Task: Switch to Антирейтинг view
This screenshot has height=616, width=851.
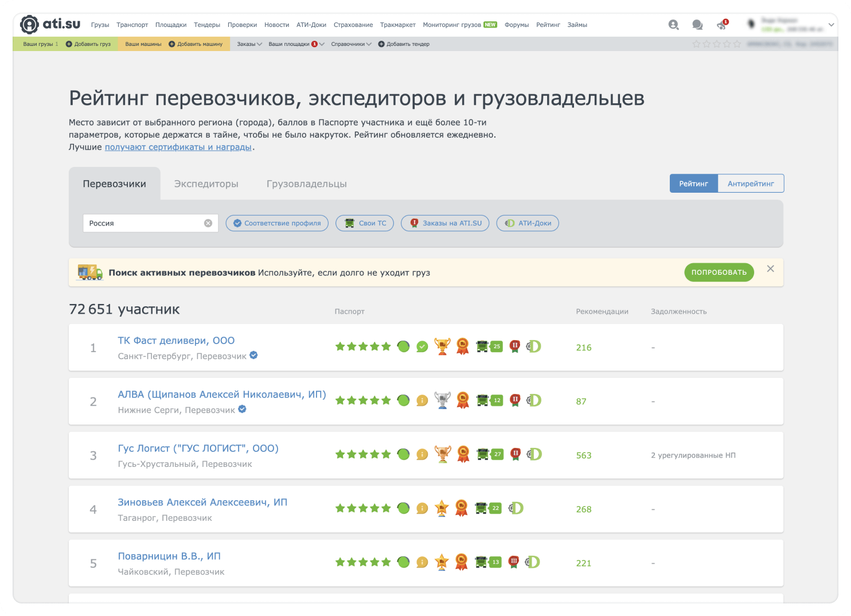Action: [751, 184]
